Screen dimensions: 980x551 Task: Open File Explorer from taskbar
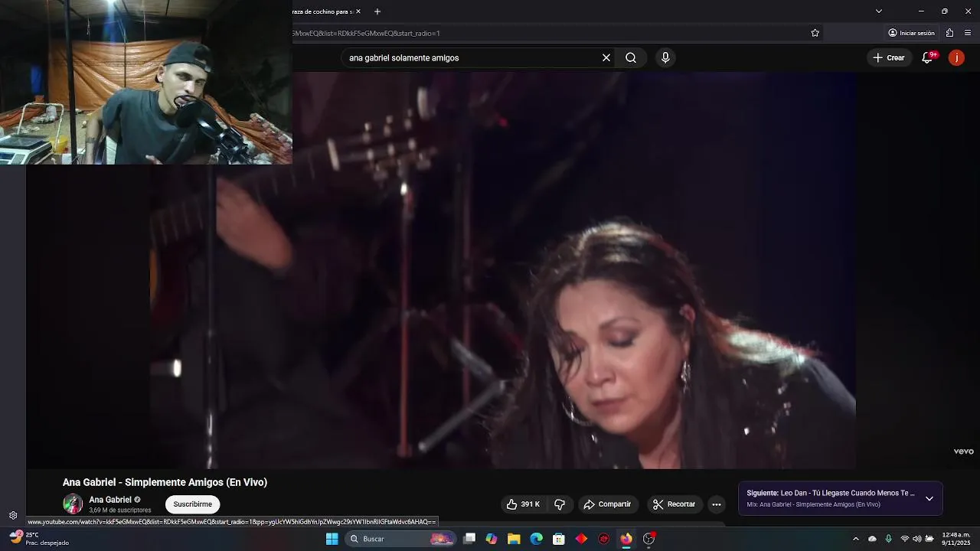point(514,539)
